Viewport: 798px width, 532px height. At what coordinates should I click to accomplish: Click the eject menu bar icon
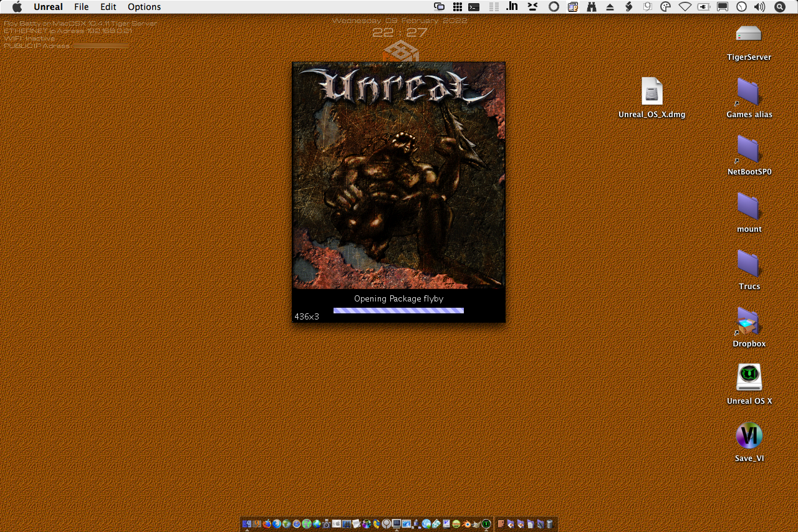click(x=610, y=7)
